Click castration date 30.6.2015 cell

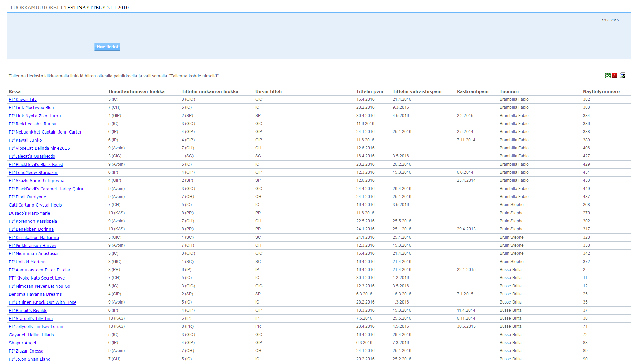coord(466,326)
